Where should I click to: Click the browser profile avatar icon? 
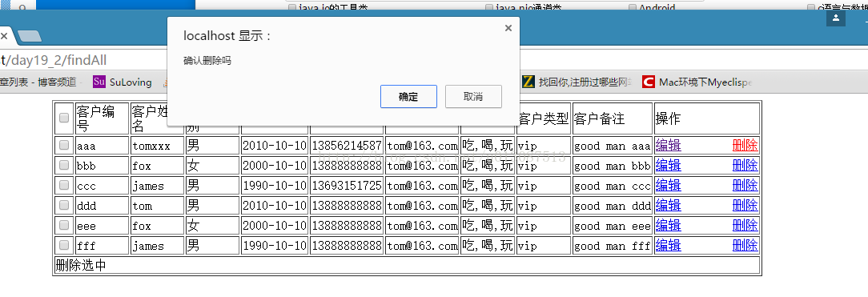click(x=836, y=18)
